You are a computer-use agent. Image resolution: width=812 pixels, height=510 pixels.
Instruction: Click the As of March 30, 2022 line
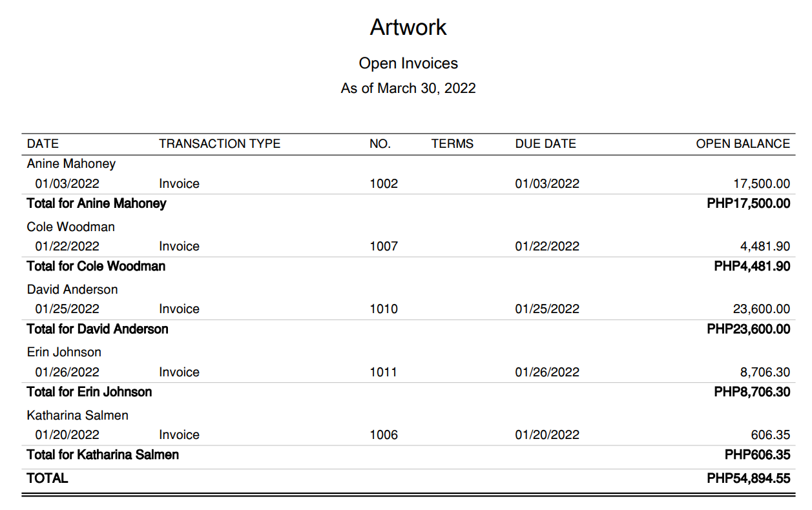click(408, 88)
